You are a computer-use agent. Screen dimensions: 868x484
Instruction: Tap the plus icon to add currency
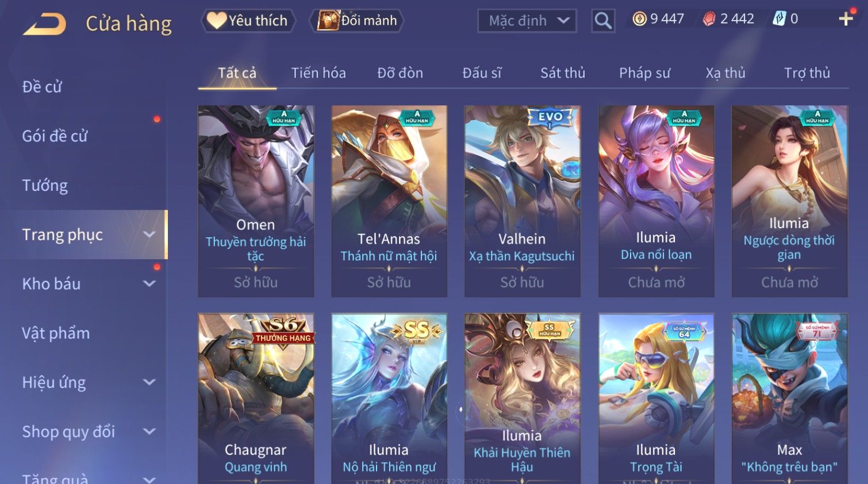pos(846,19)
